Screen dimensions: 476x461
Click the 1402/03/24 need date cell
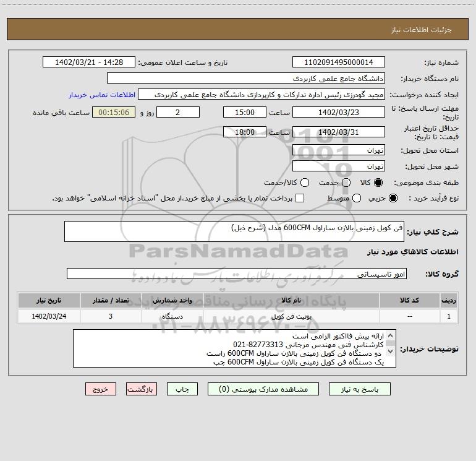click(49, 316)
